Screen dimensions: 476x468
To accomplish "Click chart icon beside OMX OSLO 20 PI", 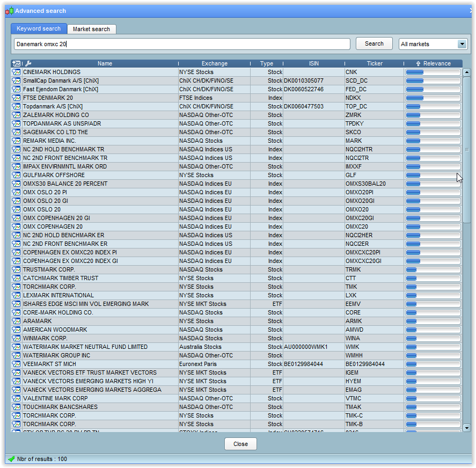I will pos(16,192).
